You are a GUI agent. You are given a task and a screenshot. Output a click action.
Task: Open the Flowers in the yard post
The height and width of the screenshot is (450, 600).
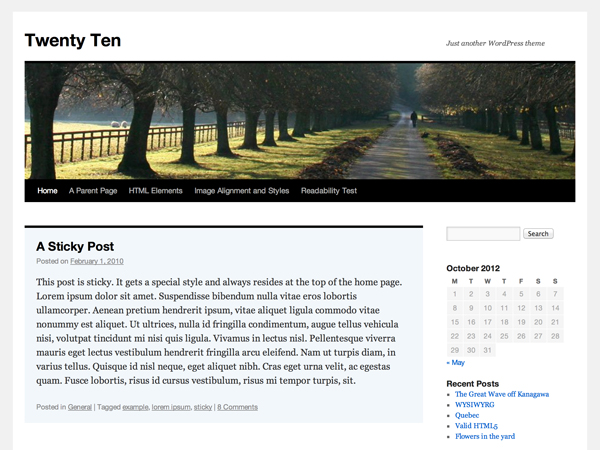click(485, 436)
